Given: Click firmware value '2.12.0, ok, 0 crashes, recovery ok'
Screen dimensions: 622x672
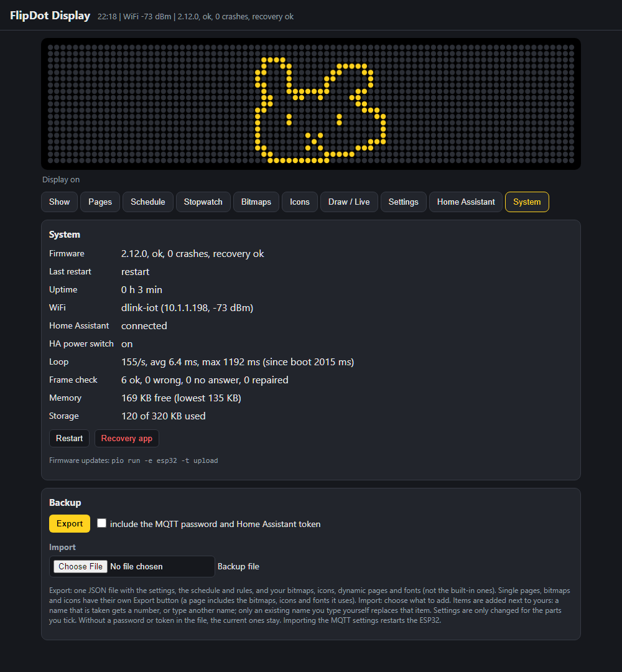Looking at the screenshot, I should coord(192,254).
